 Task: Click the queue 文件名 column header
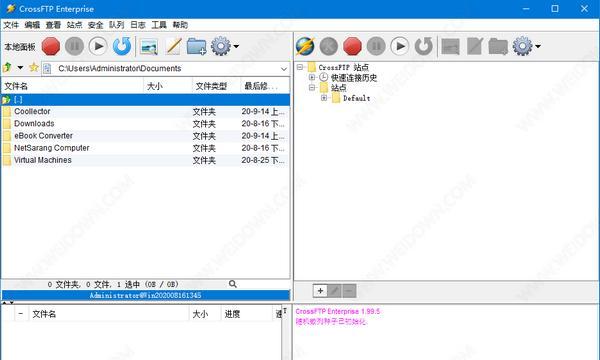[x=109, y=314]
